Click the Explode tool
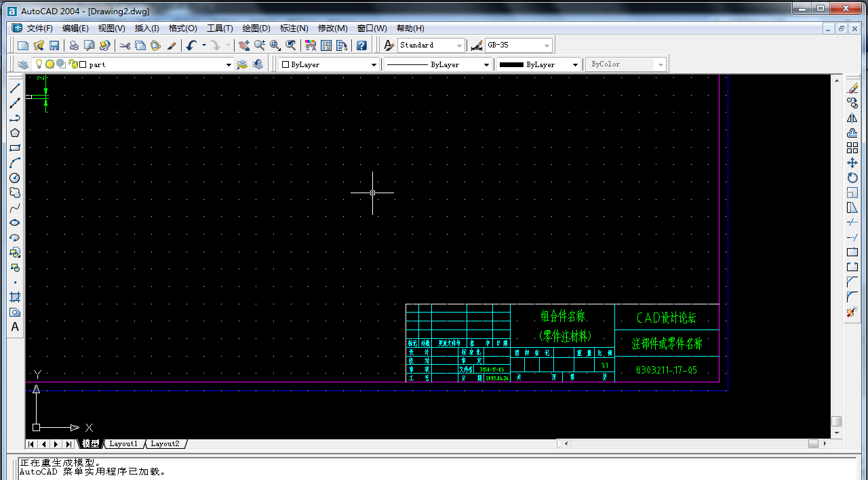Viewport: 868px width, 480px height. click(852, 312)
